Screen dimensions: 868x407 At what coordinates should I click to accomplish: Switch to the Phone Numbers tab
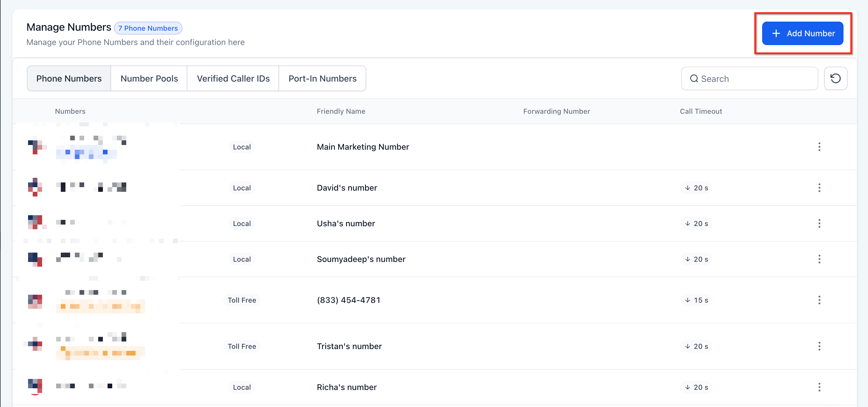69,79
